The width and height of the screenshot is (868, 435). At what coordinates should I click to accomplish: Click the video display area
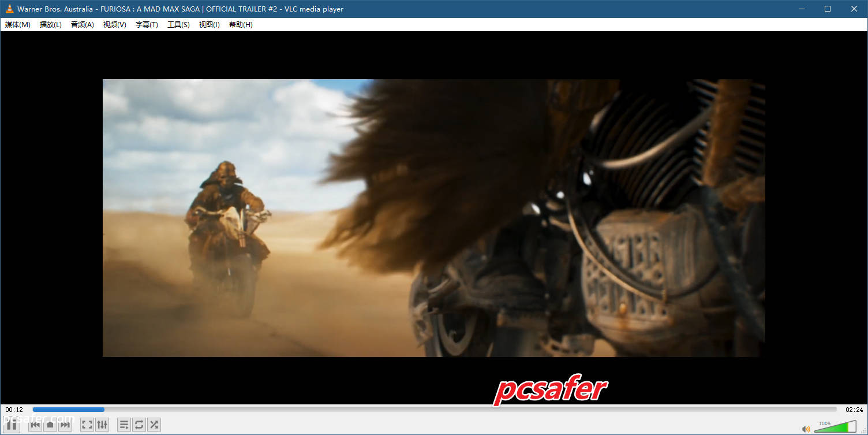434,218
